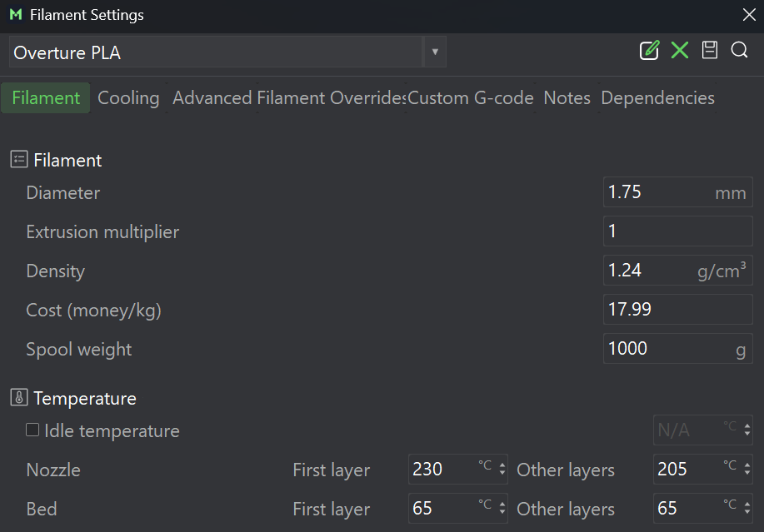The image size is (764, 532).
Task: Click the Spool weight label
Action: click(78, 350)
